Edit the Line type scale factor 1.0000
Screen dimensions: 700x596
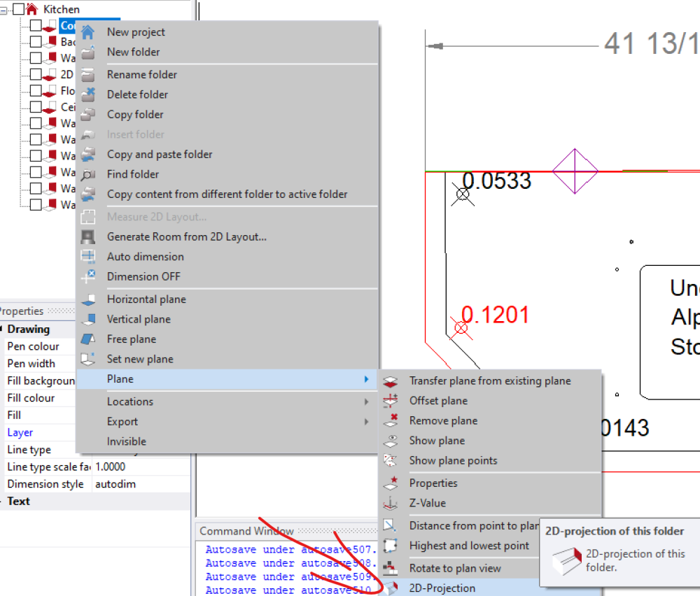tap(141, 467)
